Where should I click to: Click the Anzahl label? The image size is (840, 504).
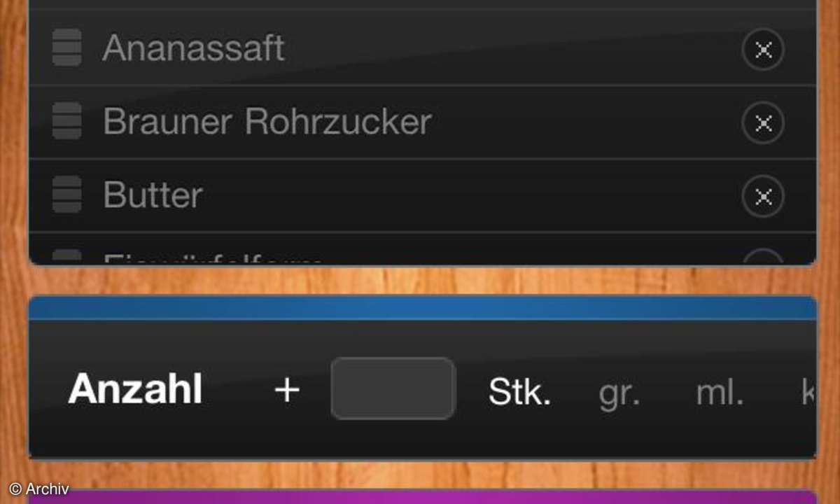point(135,389)
